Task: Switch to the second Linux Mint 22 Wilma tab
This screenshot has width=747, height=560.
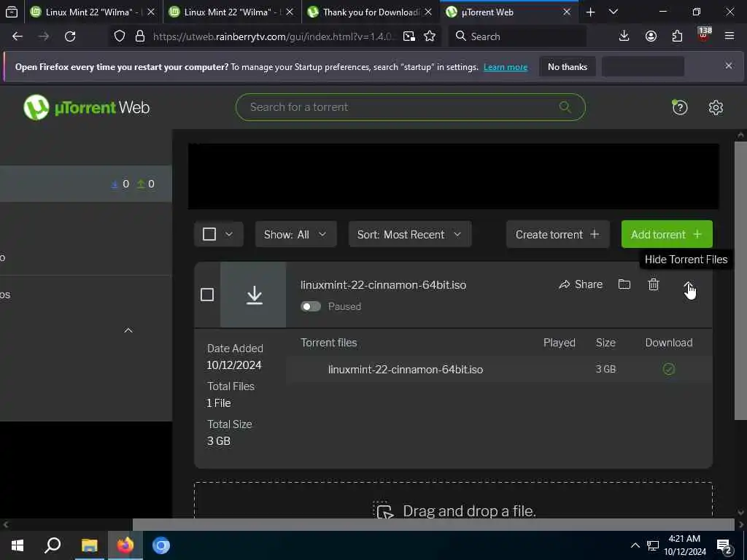Action: pos(231,12)
